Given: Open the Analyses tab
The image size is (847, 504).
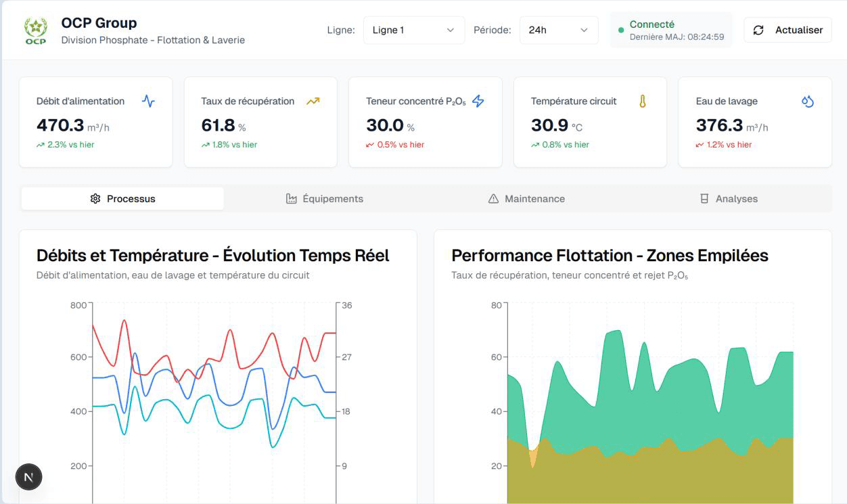Looking at the screenshot, I should pos(729,199).
